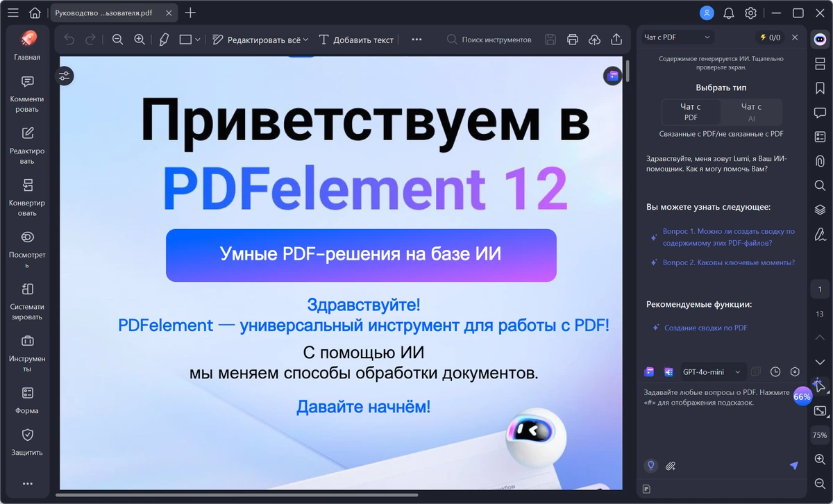Click Создание сводки по PDF function
Image resolution: width=833 pixels, height=504 pixels.
698,328
